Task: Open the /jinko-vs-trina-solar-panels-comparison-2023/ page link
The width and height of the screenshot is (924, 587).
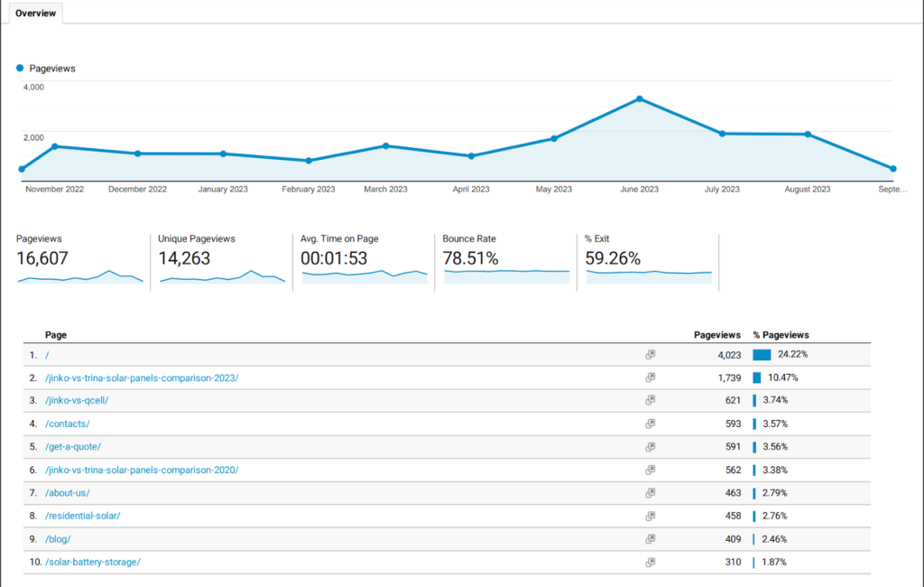Action: [142, 377]
